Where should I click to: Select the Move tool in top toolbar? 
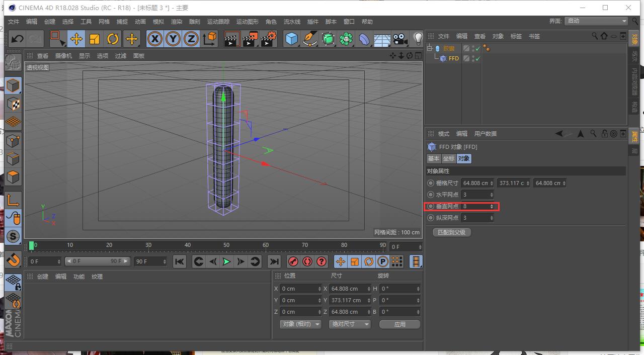(x=76, y=39)
